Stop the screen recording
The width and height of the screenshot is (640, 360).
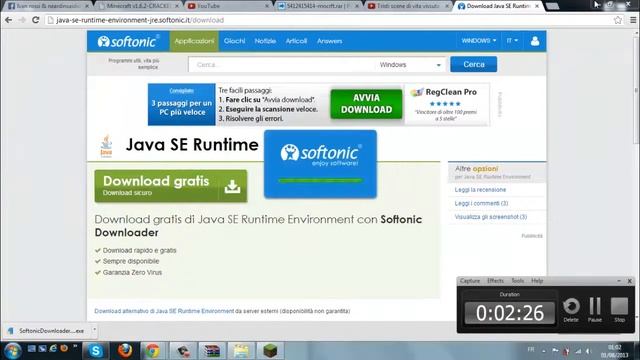tap(620, 309)
